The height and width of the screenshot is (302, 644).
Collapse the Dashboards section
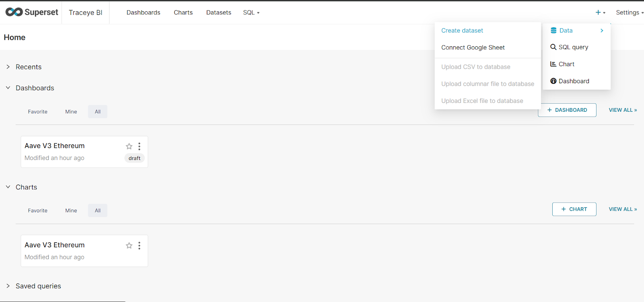pyautogui.click(x=8, y=88)
